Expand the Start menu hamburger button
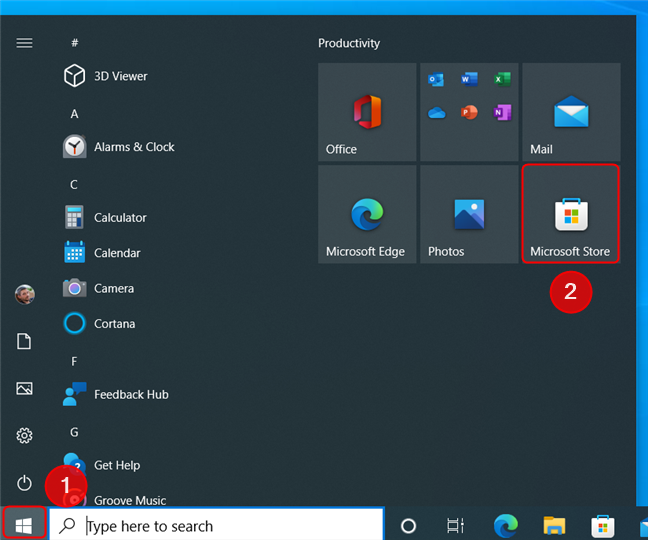Viewport: 648px width, 540px height. [x=24, y=43]
